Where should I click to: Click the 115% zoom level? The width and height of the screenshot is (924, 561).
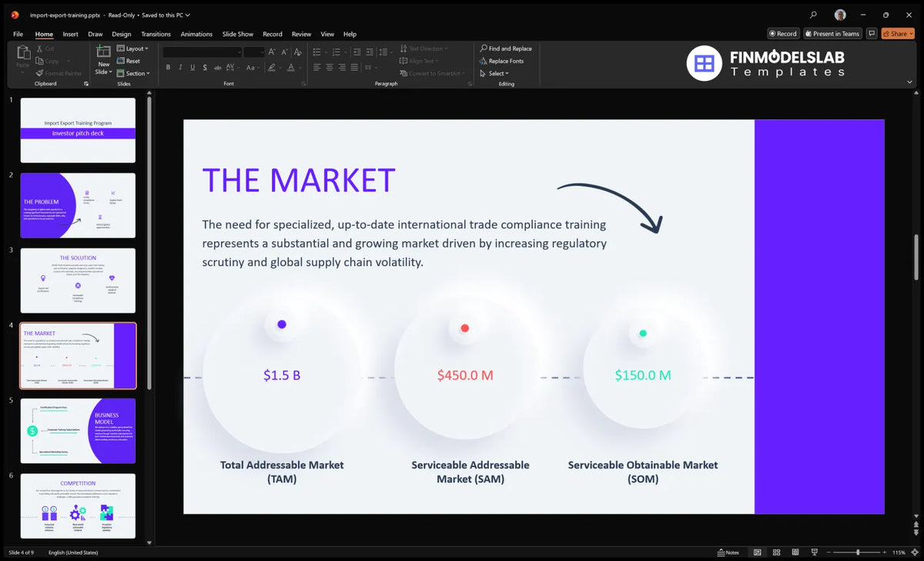(x=899, y=552)
